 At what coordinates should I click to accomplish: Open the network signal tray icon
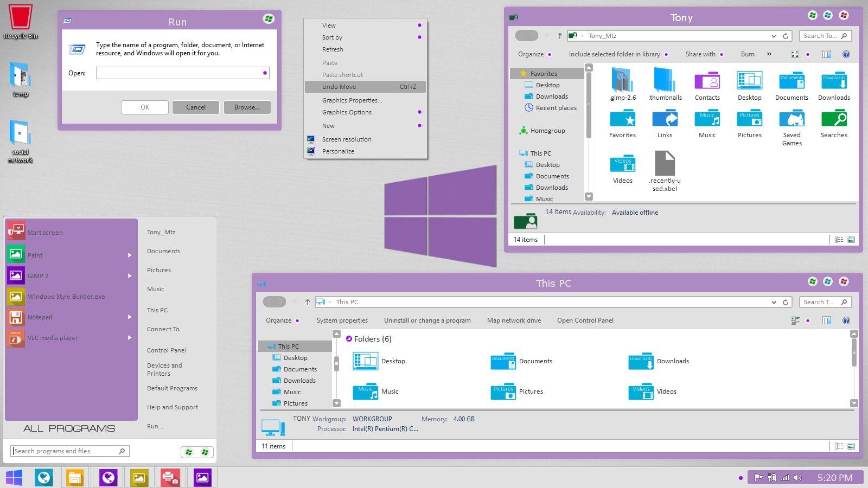click(x=785, y=478)
